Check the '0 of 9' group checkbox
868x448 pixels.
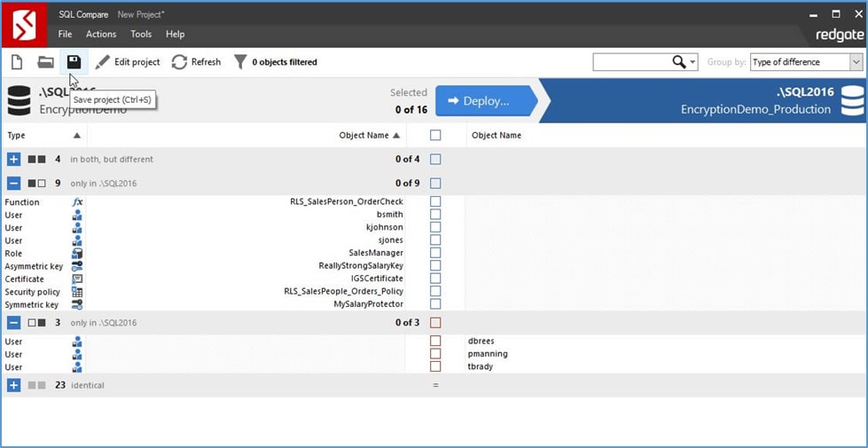[x=435, y=184]
